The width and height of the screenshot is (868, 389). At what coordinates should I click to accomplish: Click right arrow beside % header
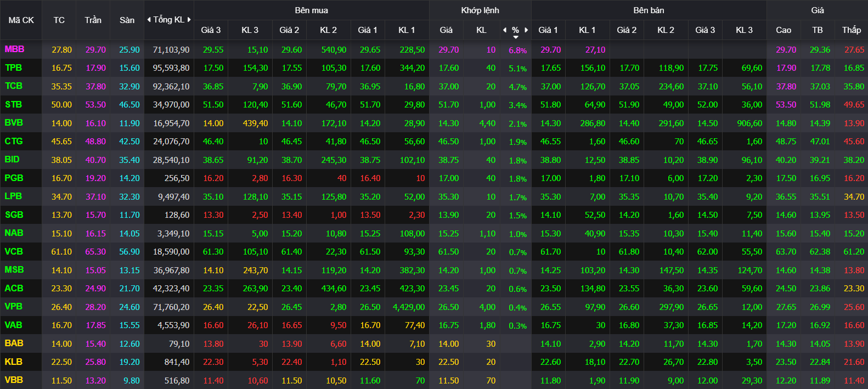click(x=526, y=30)
